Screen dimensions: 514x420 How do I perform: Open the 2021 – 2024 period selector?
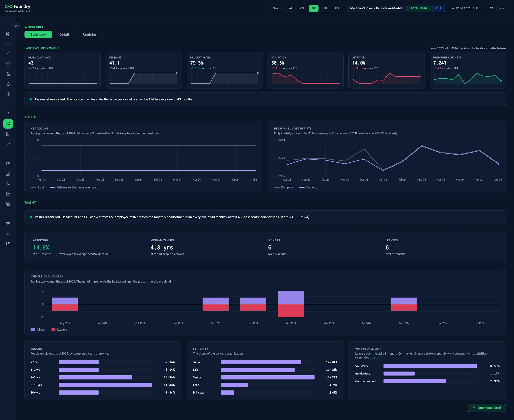point(419,8)
